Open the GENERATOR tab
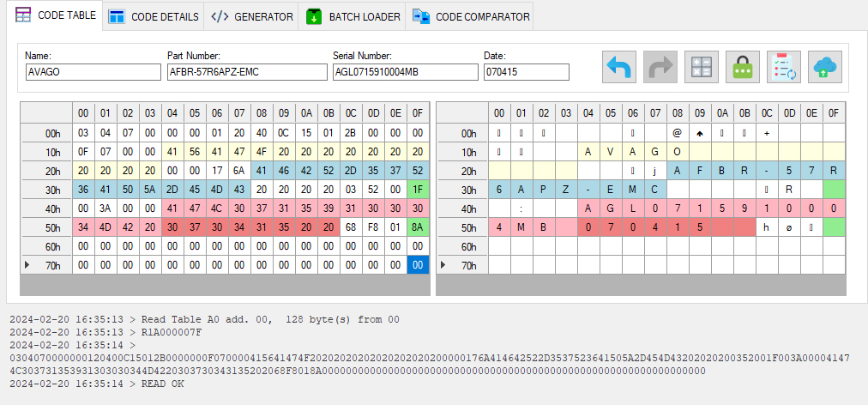This screenshot has width=868, height=405. tap(251, 16)
